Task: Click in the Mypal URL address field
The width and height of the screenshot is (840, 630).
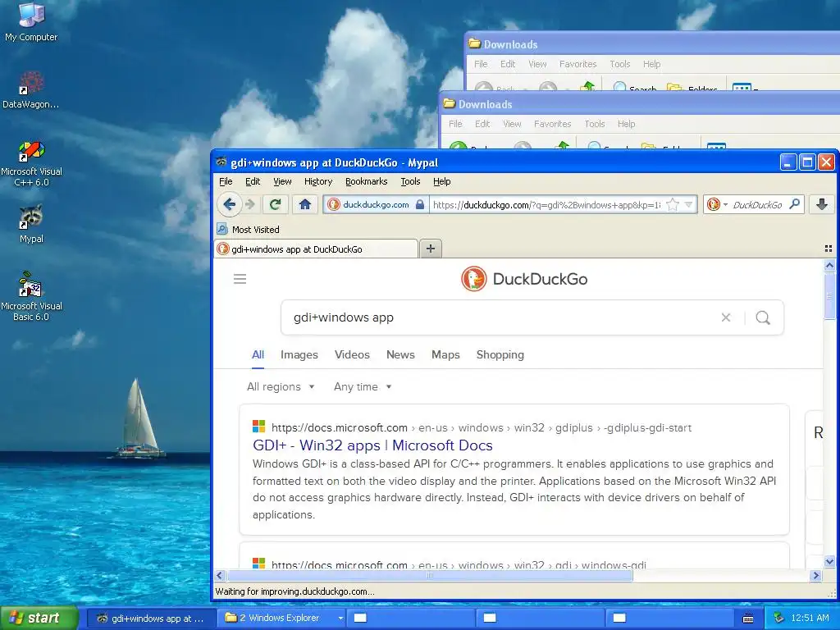Action: pos(546,204)
